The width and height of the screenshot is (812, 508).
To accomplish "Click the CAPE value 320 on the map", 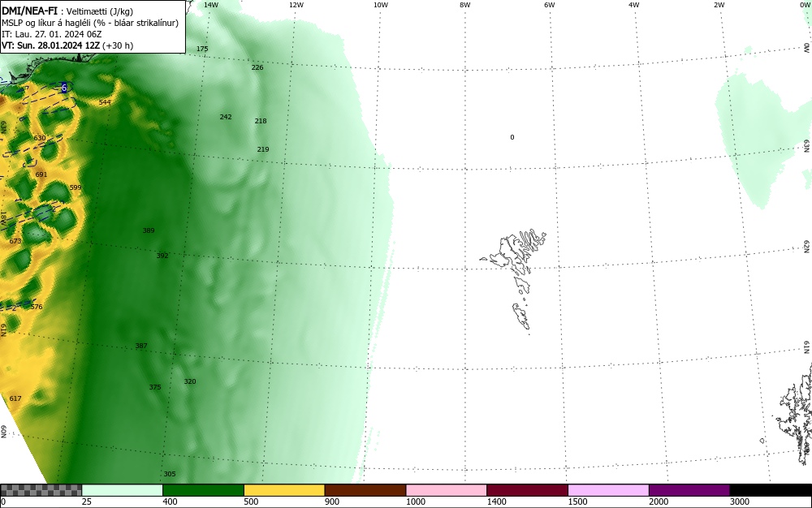I will 190,381.
